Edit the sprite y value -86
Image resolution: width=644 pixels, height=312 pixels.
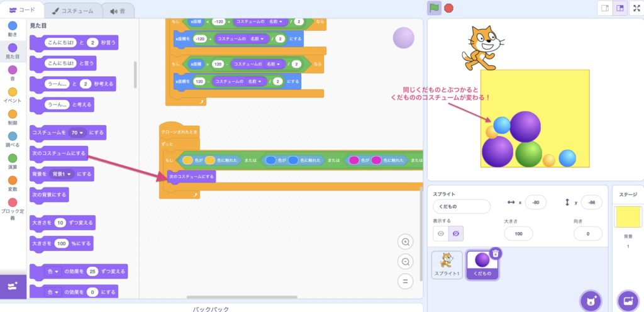(591, 203)
